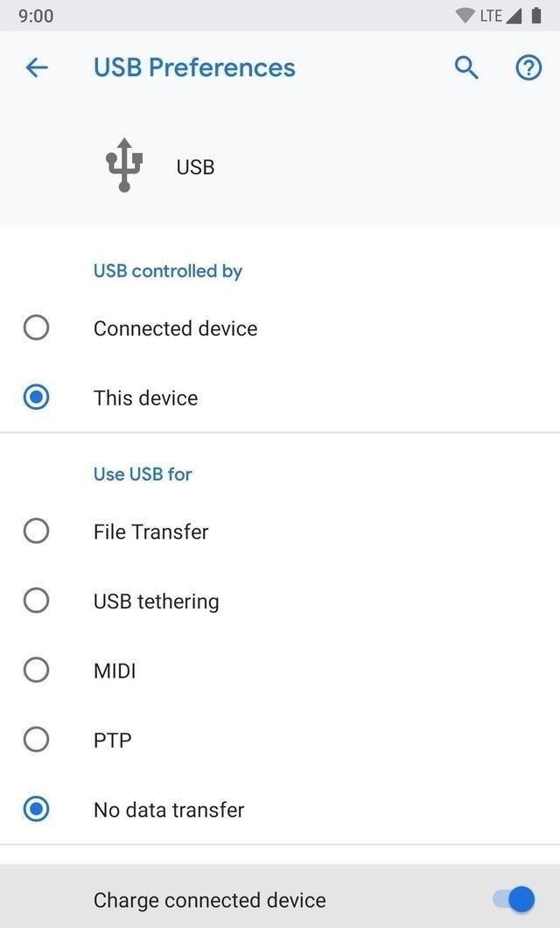This screenshot has height=928, width=560.
Task: Tap the USB Preferences title
Action: pyautogui.click(x=194, y=67)
